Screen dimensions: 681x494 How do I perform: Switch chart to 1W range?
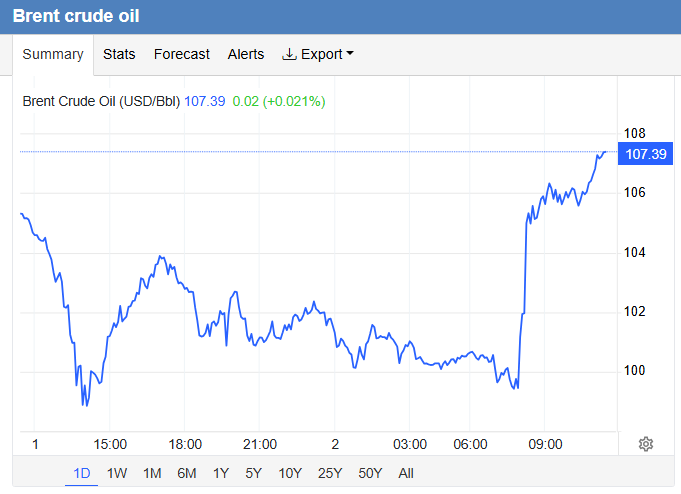[x=117, y=473]
